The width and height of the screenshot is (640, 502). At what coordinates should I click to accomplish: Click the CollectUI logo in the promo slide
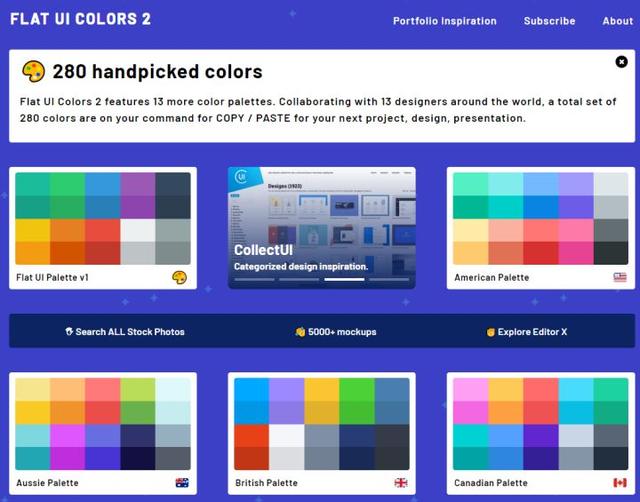[241, 177]
